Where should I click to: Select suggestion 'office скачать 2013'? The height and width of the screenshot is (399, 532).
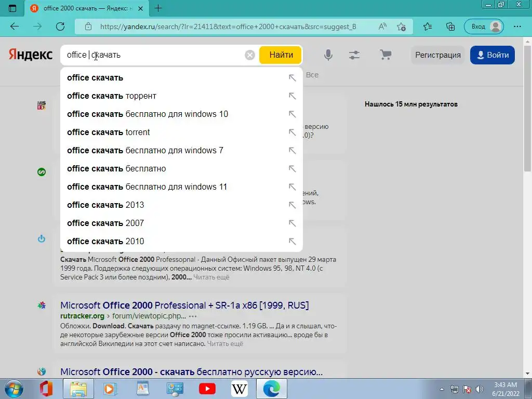181,205
